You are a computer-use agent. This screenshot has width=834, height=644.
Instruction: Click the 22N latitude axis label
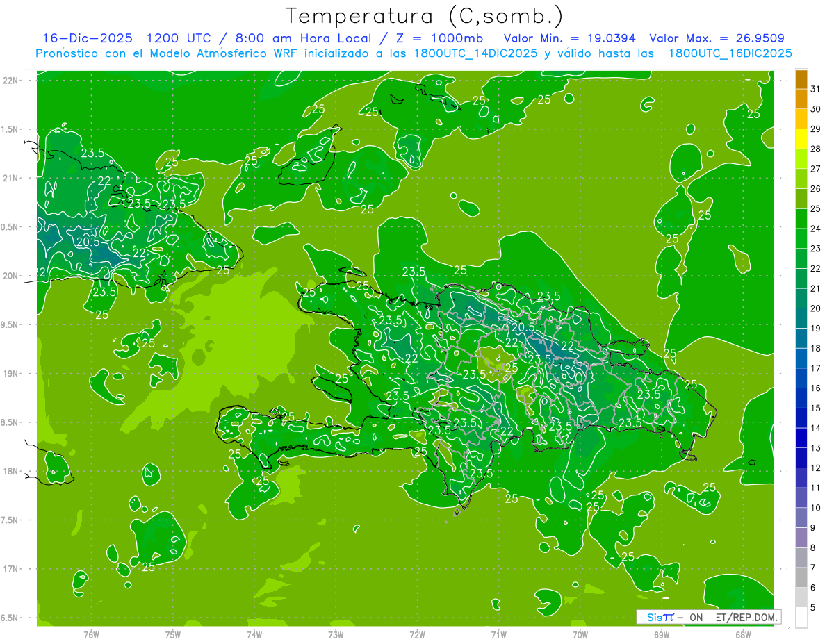point(11,81)
